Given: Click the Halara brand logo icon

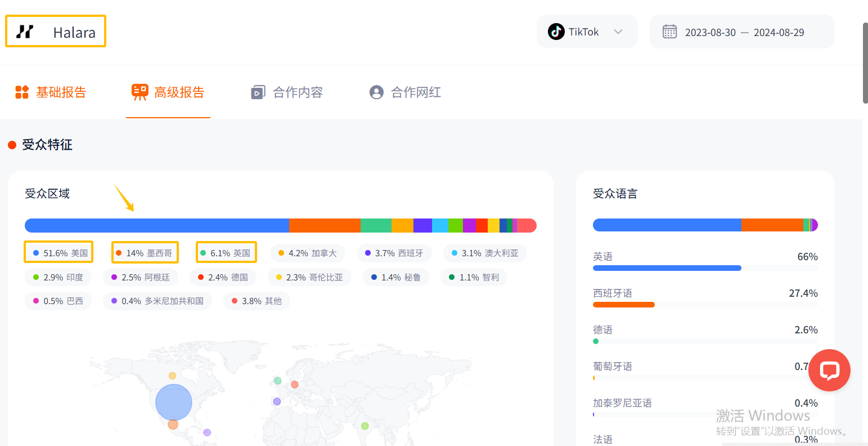Looking at the screenshot, I should tap(25, 32).
